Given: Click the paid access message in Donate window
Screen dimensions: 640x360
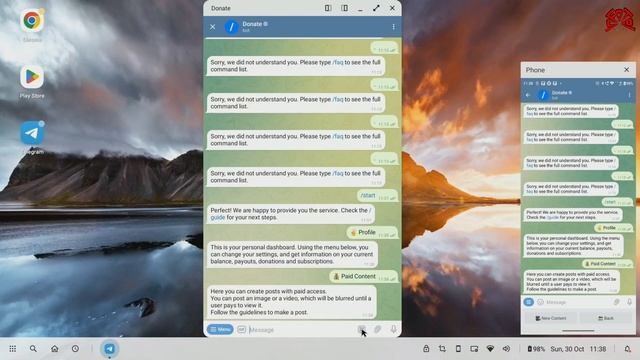Looking at the screenshot, I should 291,302.
